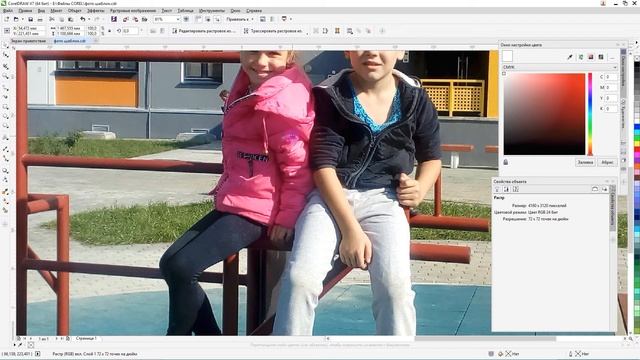Edit the C value field
The height and width of the screenshot is (360, 640).
point(611,77)
